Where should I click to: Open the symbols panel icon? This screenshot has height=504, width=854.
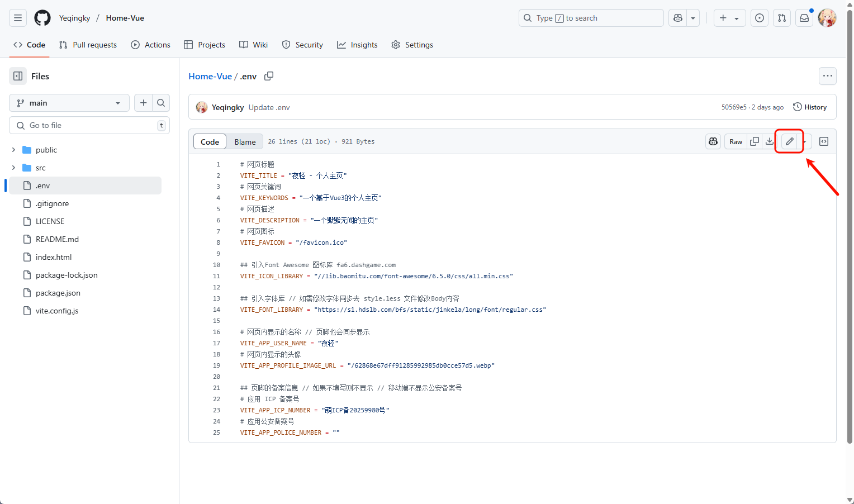pyautogui.click(x=824, y=142)
